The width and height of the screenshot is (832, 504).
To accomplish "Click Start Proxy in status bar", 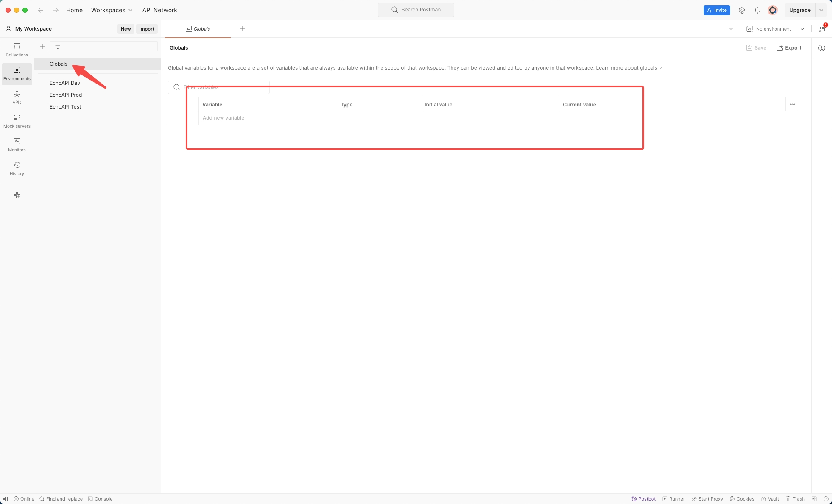I will click(707, 499).
